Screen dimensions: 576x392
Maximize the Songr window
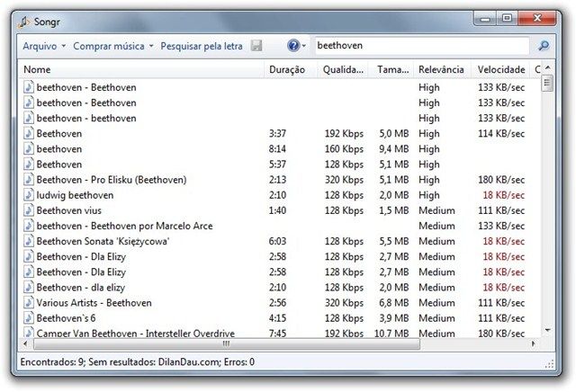pyautogui.click(x=507, y=18)
